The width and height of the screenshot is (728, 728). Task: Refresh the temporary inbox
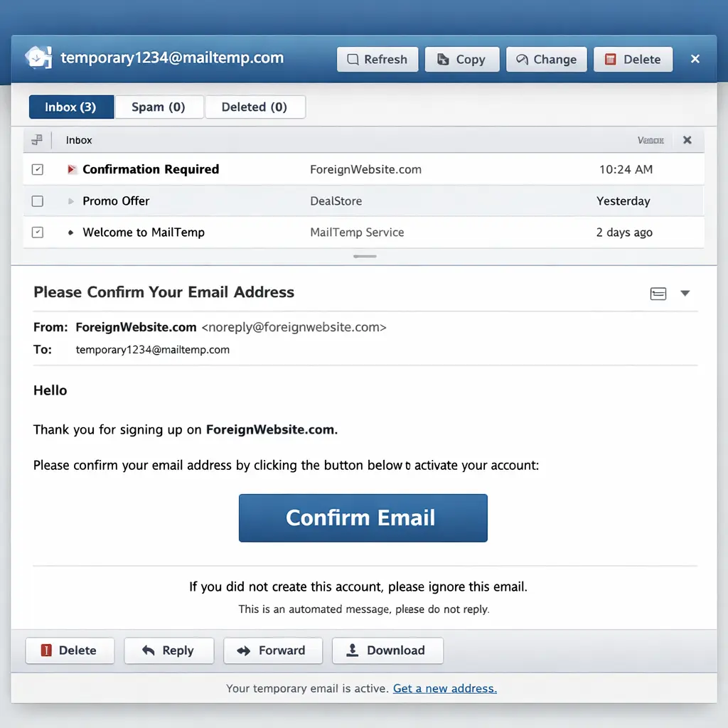click(x=377, y=60)
